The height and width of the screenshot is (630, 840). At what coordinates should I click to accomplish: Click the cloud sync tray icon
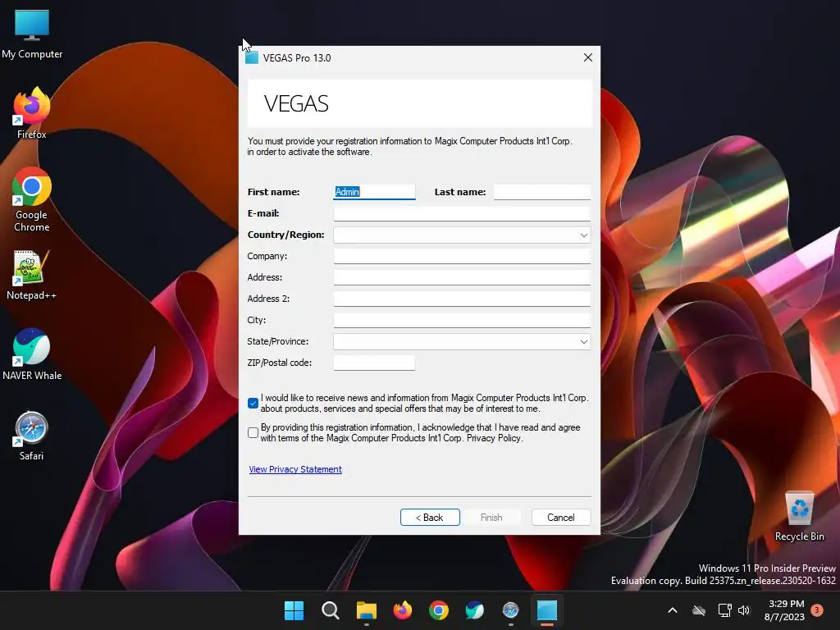[x=699, y=610]
